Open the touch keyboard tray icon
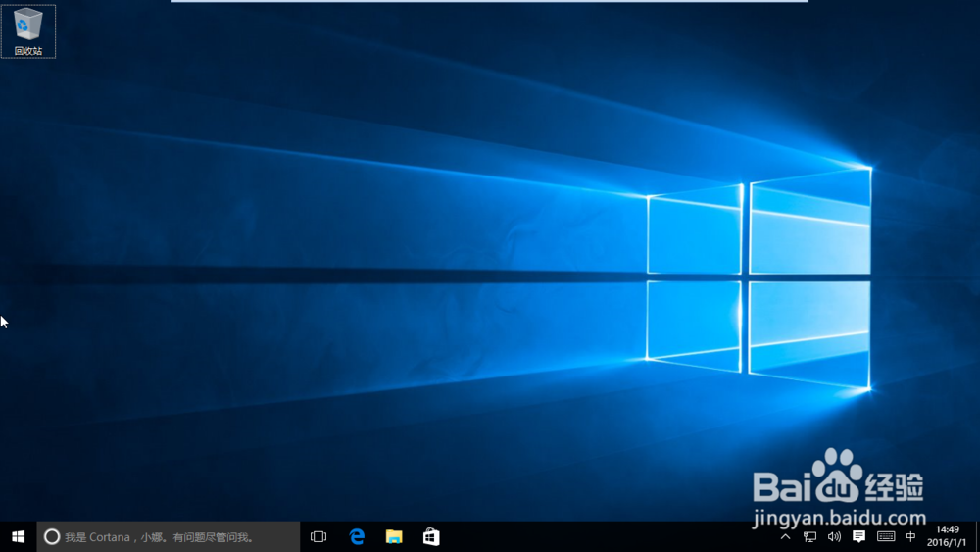 tap(886, 537)
